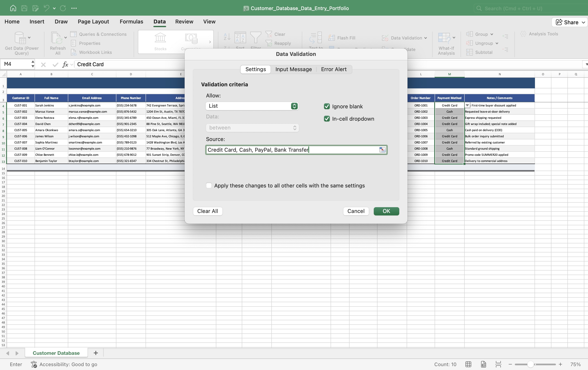
Task: Click the Flash Fill icon
Action: (331, 38)
